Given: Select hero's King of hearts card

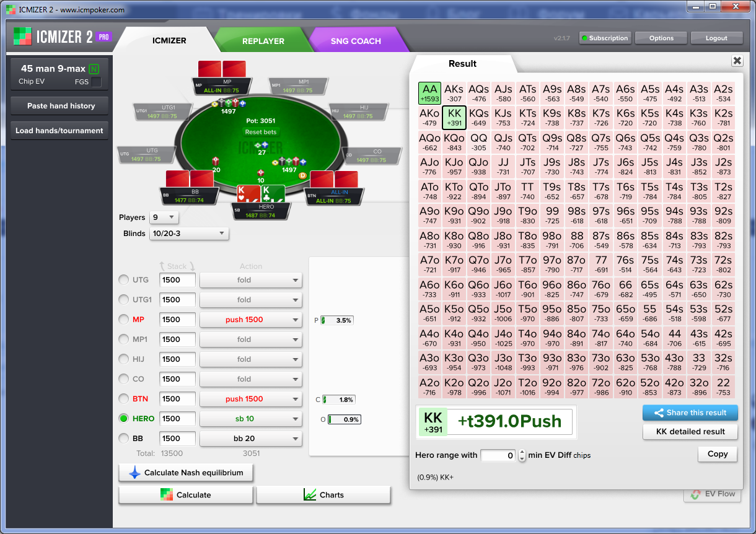Looking at the screenshot, I should pos(248,193).
